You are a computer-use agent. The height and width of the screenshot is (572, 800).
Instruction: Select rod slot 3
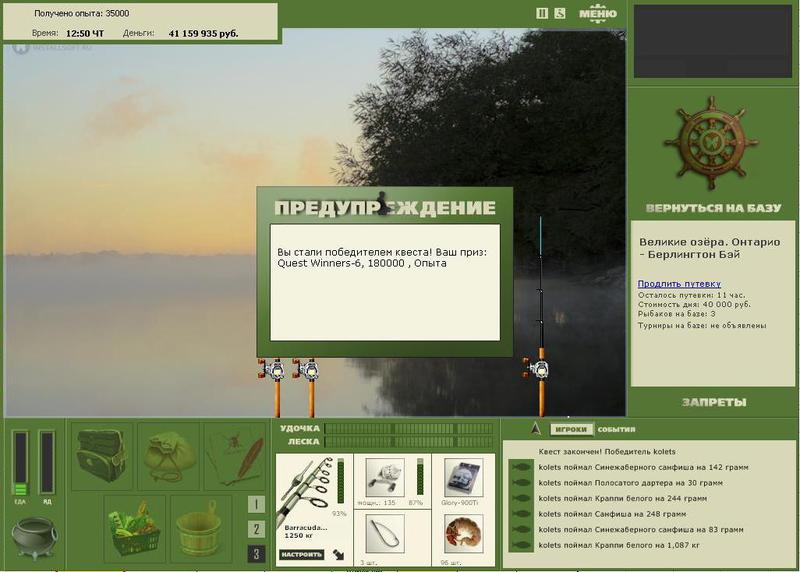pos(256,554)
